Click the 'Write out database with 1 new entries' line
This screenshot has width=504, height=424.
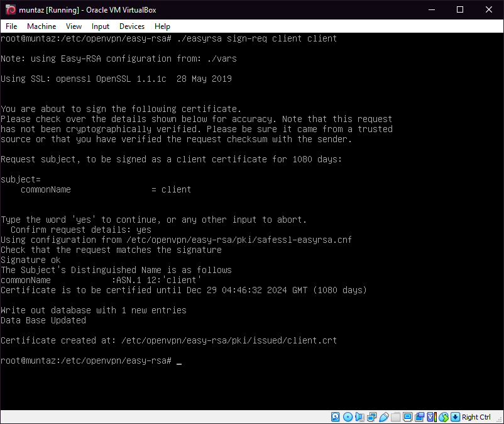(x=94, y=310)
